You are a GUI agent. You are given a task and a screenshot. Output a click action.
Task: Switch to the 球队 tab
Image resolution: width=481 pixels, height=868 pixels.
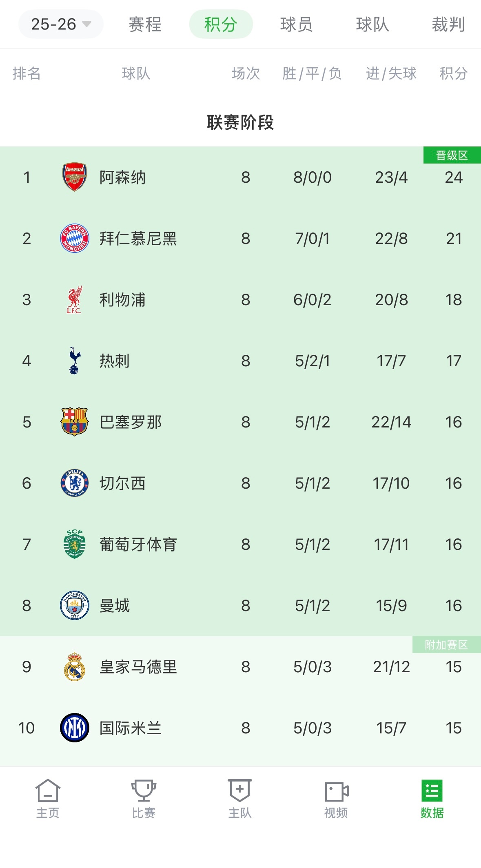point(373,24)
